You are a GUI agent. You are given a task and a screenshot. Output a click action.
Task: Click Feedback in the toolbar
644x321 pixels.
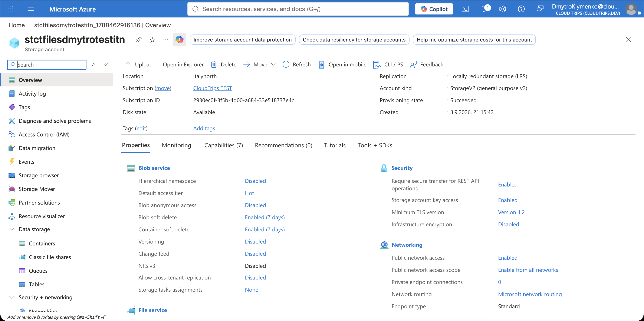coord(427,64)
